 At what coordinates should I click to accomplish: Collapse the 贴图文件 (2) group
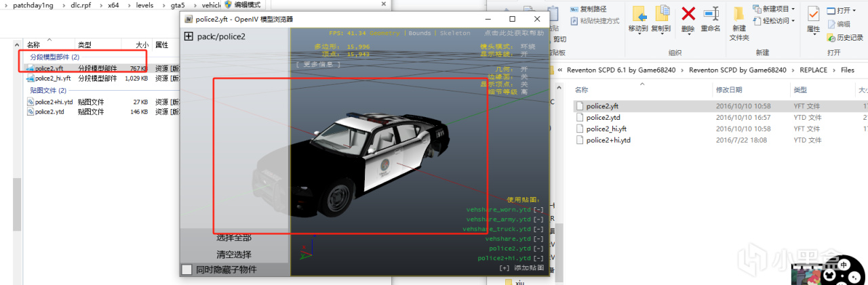click(48, 90)
